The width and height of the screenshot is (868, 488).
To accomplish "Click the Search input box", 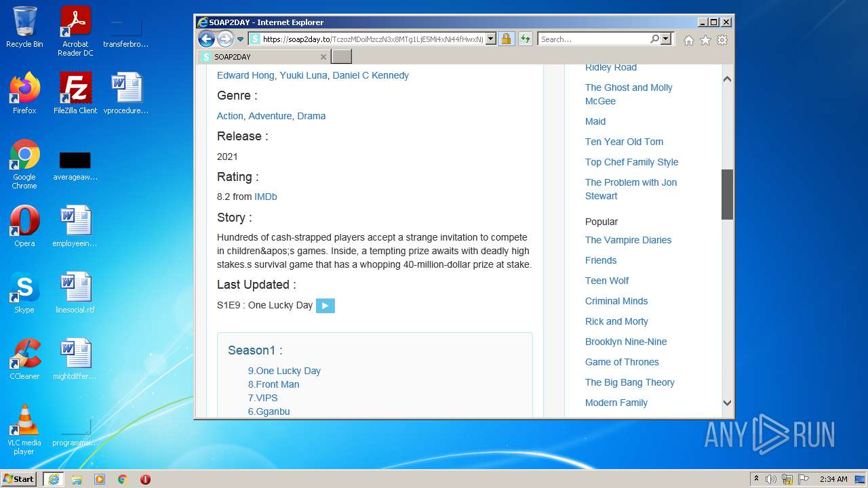I will pos(594,39).
